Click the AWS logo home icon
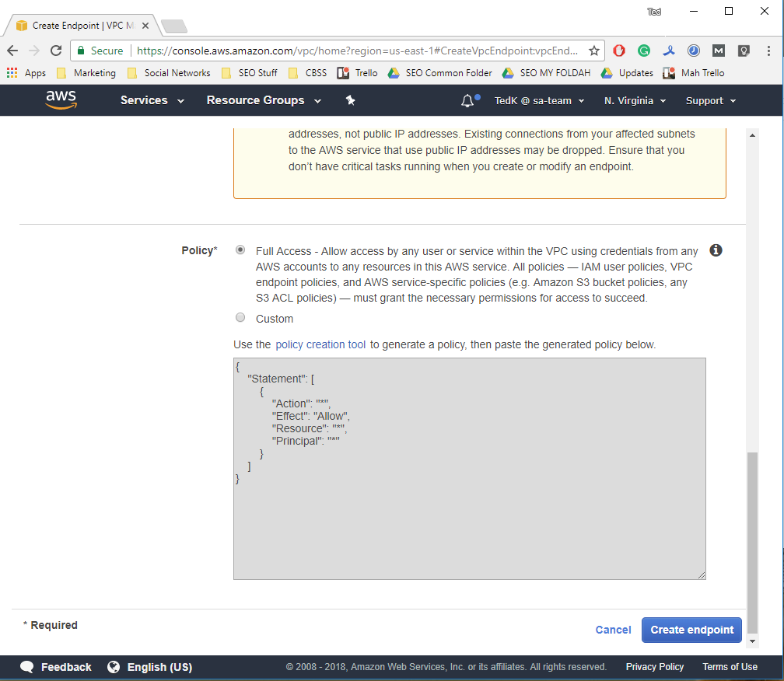The height and width of the screenshot is (681, 784). click(x=61, y=100)
